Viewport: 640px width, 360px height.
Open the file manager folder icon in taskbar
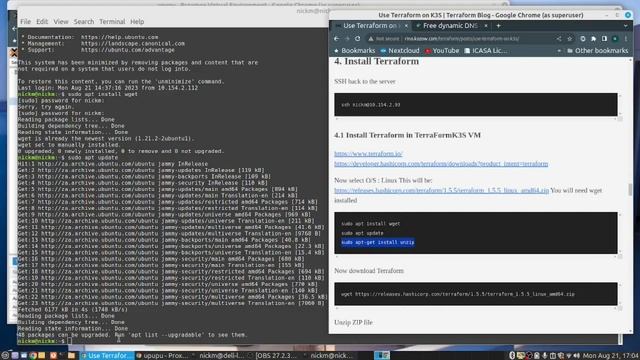[x=71, y=356]
